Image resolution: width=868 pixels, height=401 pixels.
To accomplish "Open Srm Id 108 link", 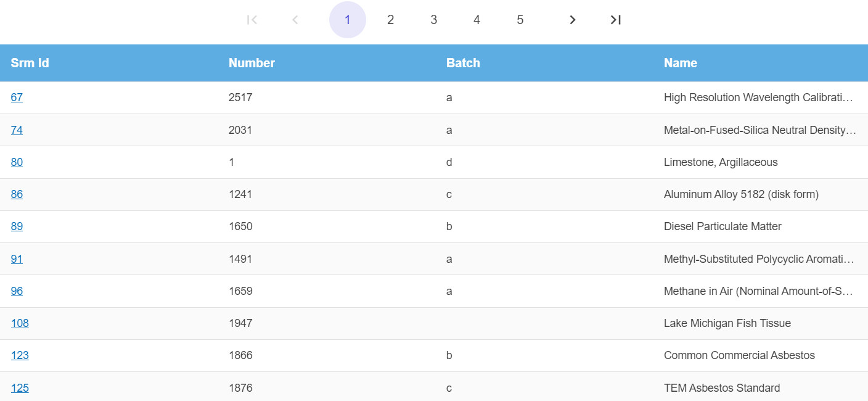I will (x=20, y=323).
